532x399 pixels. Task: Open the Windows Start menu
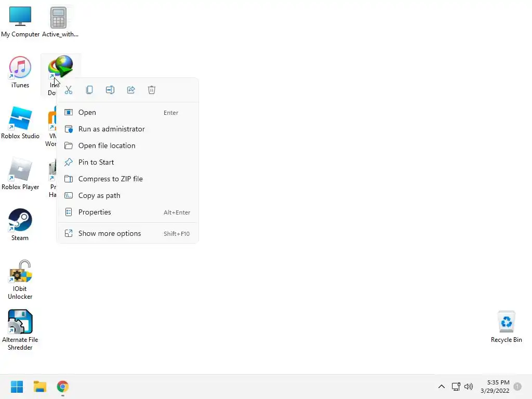point(17,387)
